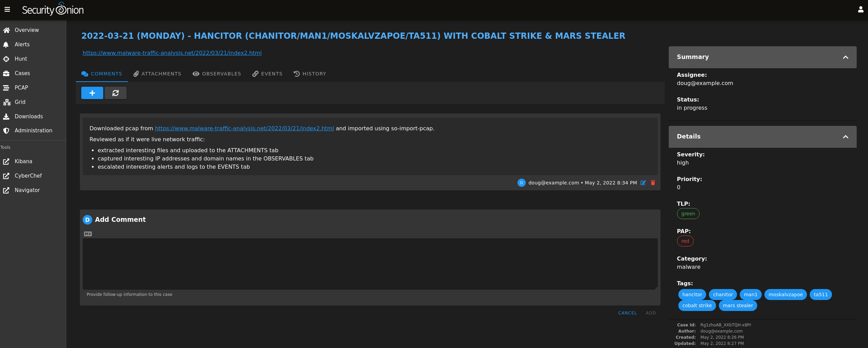Select the ta511 tag
Screen dimensions: 868x348
821,295
